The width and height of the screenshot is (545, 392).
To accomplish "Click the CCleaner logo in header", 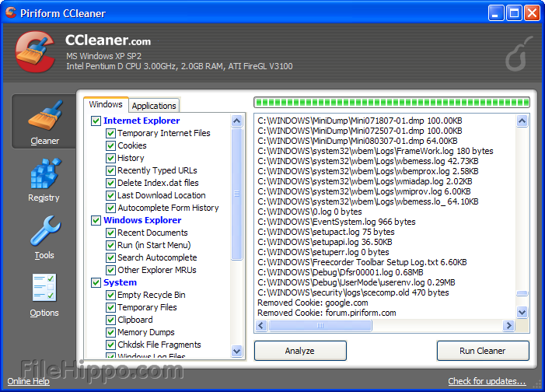I will coord(36,52).
